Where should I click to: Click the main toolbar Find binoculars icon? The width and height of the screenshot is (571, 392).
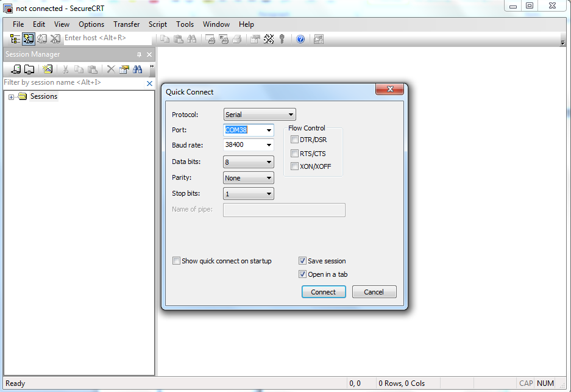click(x=191, y=39)
